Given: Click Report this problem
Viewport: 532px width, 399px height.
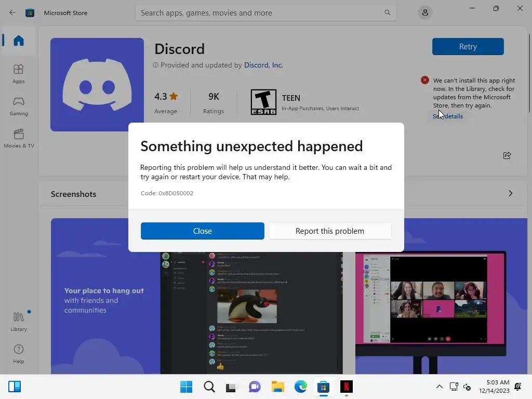Looking at the screenshot, I should (x=330, y=231).
